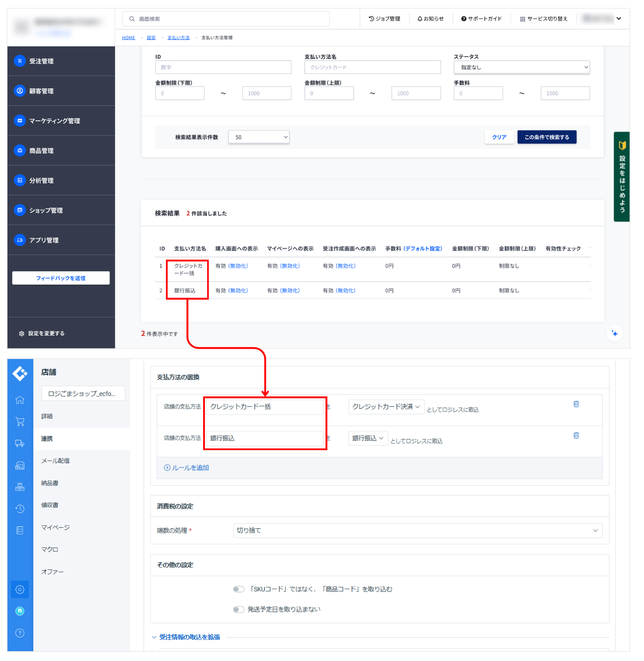Image resolution: width=644 pixels, height=661 pixels.
Task: Click the 支払い方法名 input field
Action: click(372, 67)
